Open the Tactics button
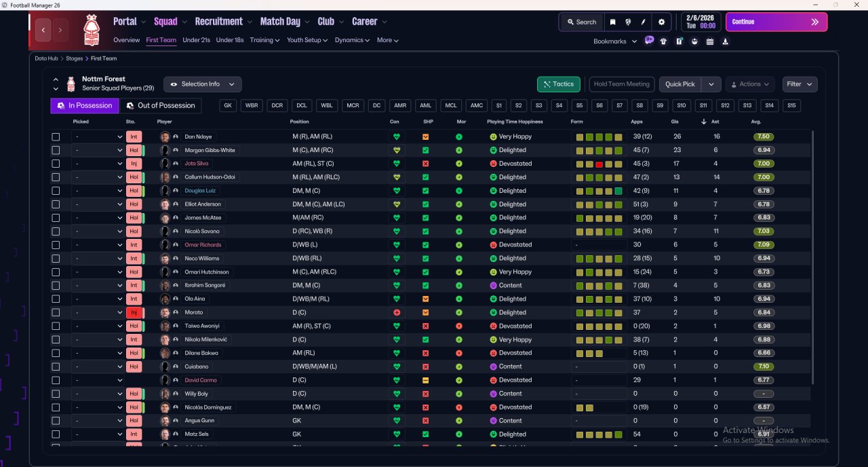This screenshot has width=868, height=467. (559, 84)
